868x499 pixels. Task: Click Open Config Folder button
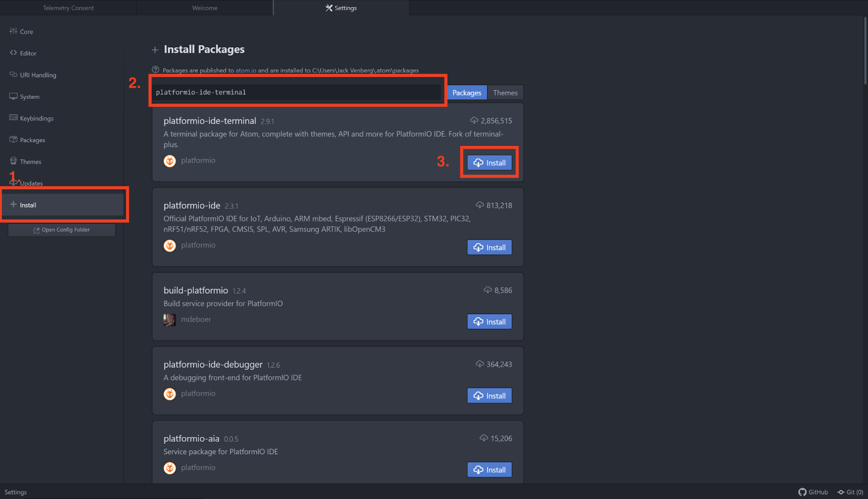(62, 230)
